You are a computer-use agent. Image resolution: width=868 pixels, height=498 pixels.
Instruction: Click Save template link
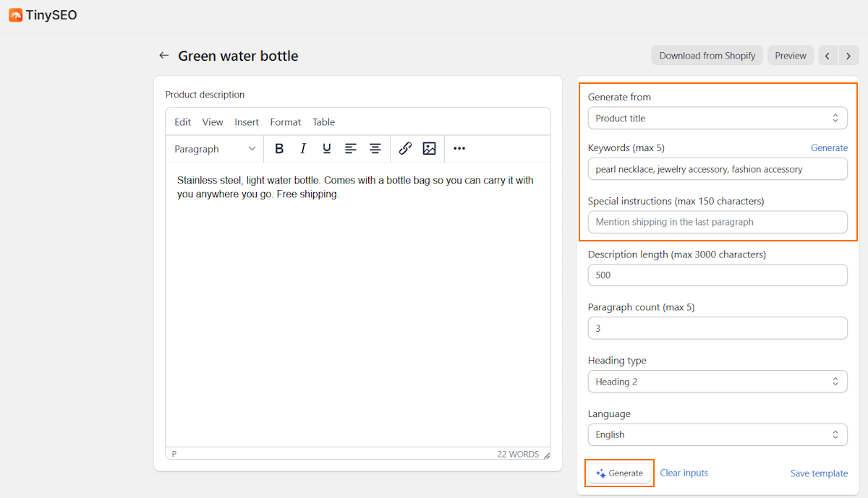pos(819,473)
